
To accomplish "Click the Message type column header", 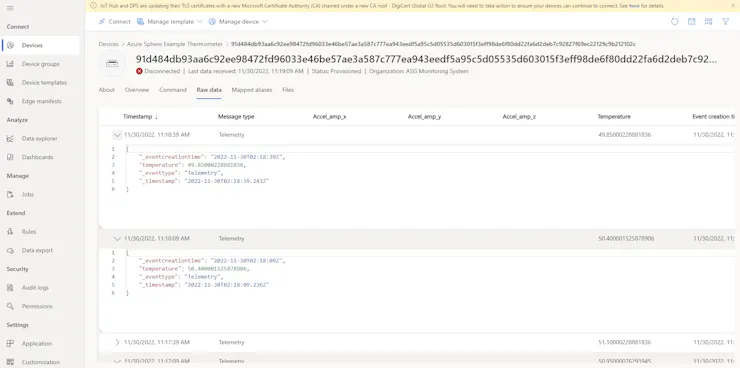I will pyautogui.click(x=236, y=117).
